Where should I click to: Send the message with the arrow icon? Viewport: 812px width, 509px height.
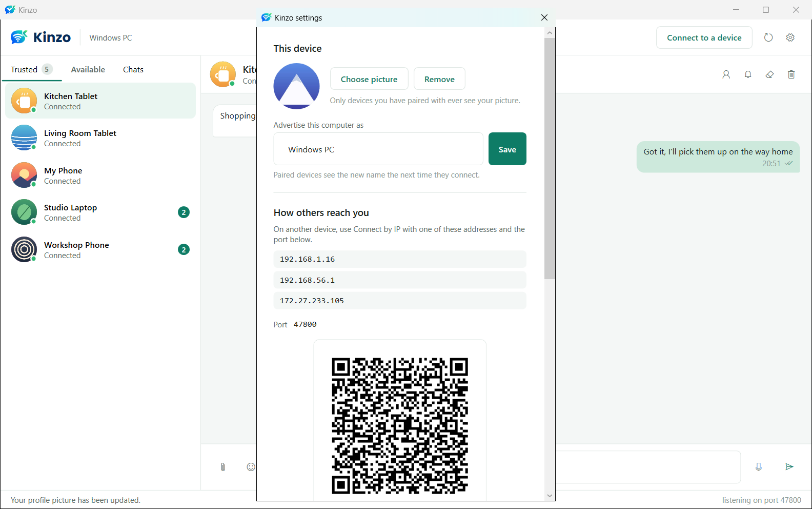[x=789, y=467]
